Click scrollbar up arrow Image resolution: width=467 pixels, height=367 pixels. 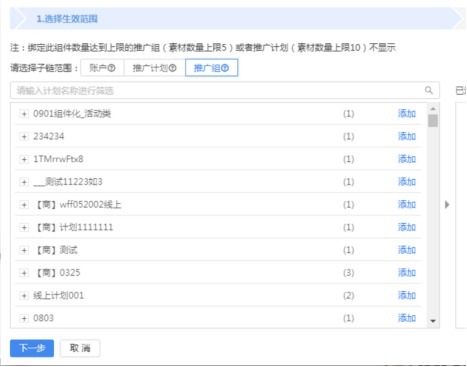[x=433, y=109]
